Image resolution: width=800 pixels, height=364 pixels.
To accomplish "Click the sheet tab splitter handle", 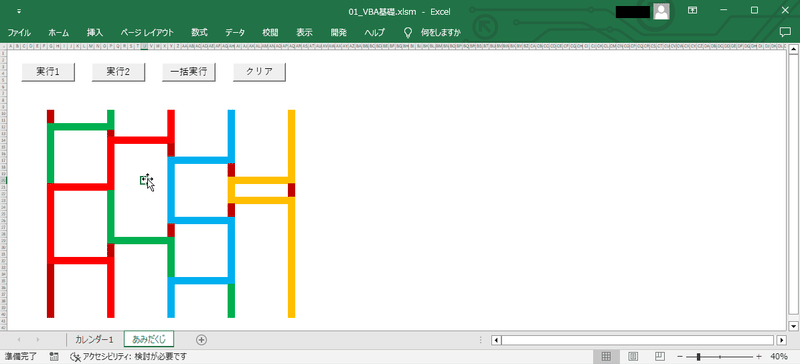I will 480,340.
